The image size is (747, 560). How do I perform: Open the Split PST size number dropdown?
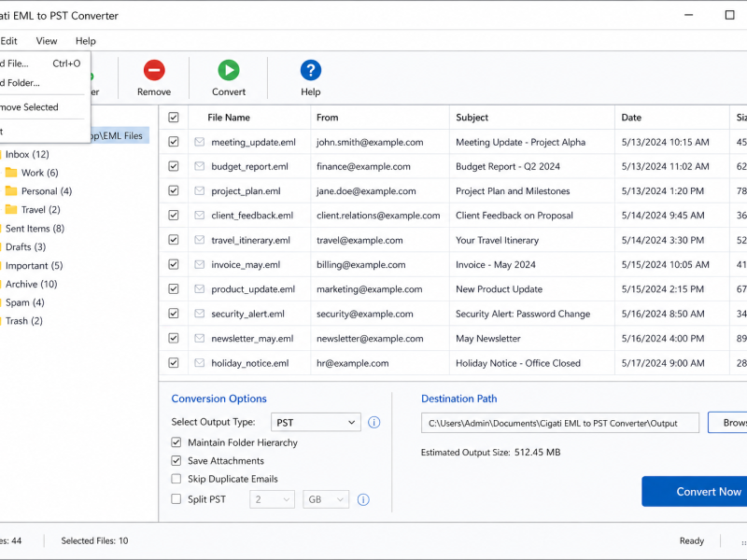272,499
